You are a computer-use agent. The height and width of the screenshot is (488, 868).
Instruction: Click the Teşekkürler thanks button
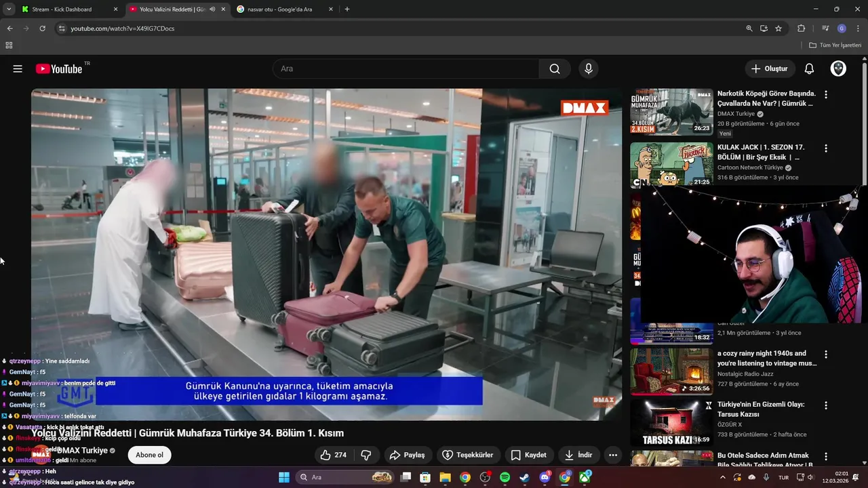coord(468,455)
